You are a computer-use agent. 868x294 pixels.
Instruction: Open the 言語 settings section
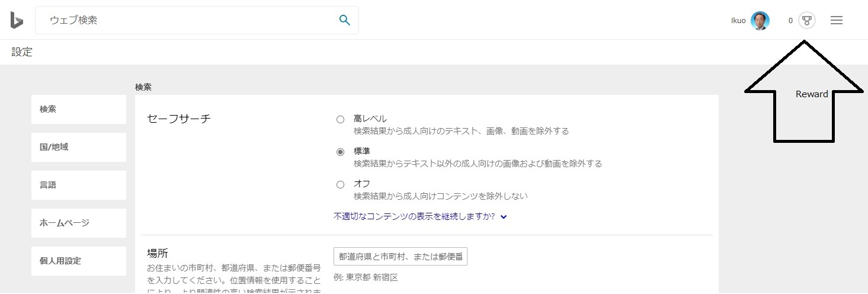pyautogui.click(x=78, y=185)
